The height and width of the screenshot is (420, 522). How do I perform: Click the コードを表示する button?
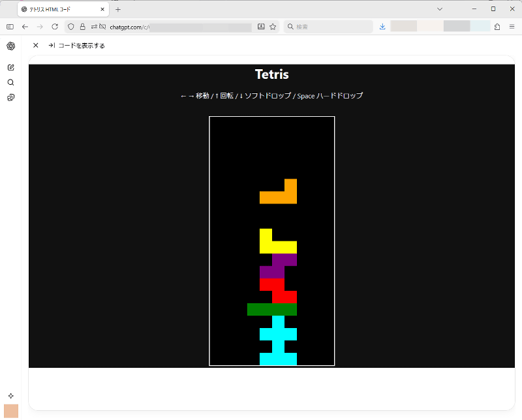(x=77, y=46)
